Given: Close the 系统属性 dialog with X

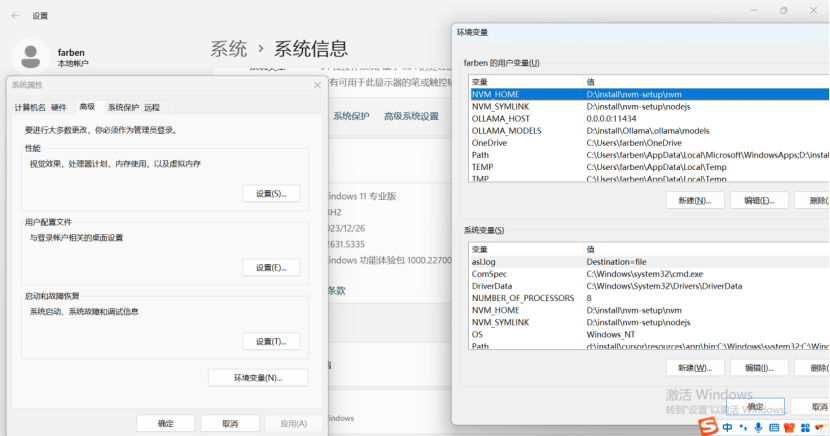Looking at the screenshot, I should (317, 85).
